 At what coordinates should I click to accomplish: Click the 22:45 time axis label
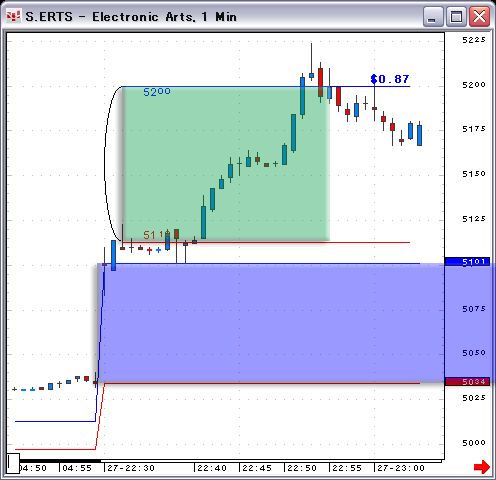click(x=257, y=468)
